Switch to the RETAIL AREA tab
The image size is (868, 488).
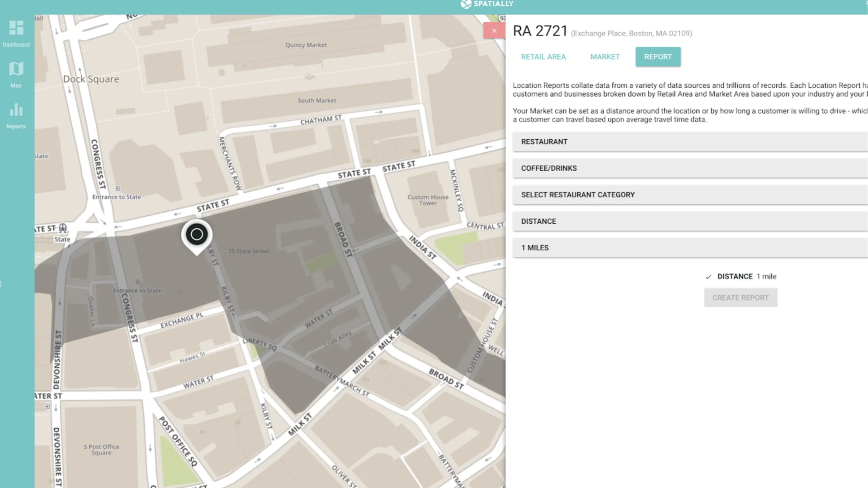543,57
